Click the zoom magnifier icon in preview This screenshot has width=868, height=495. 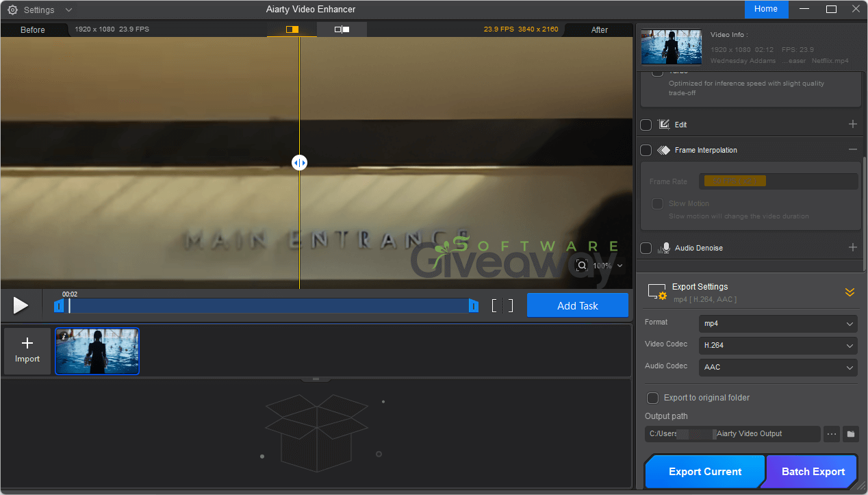(582, 266)
